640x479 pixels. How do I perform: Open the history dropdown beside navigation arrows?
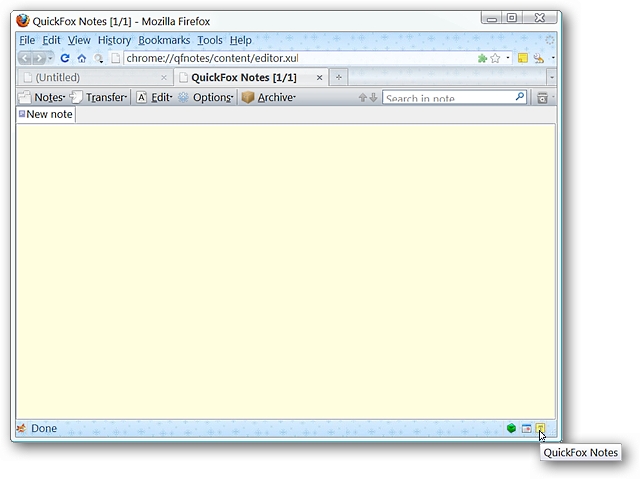click(x=50, y=58)
